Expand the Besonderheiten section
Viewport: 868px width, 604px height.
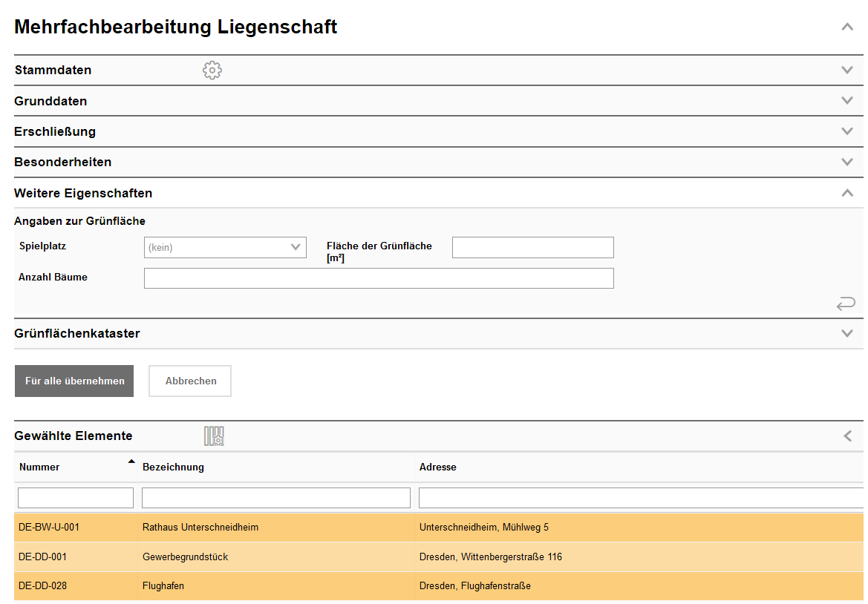(x=846, y=161)
